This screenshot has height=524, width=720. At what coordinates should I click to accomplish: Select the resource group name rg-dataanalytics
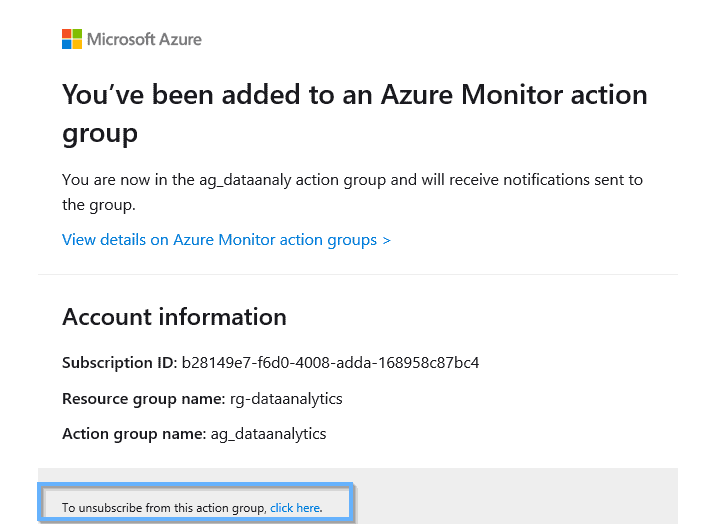tap(286, 399)
